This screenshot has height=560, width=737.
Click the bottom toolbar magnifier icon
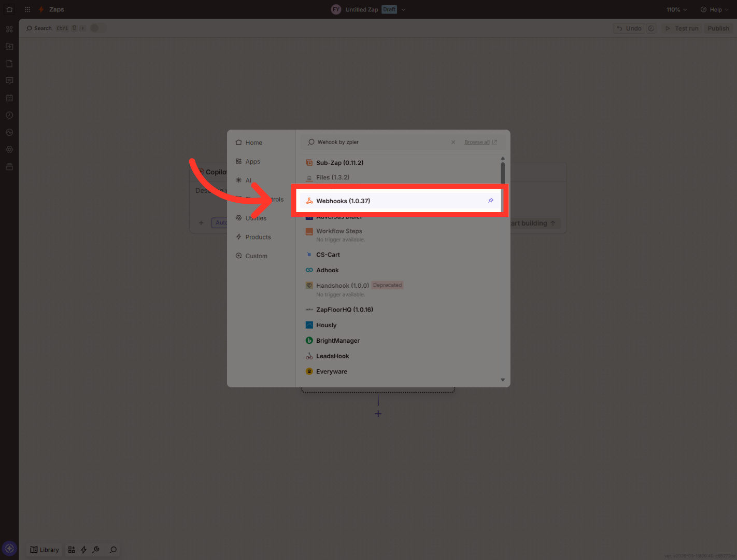click(x=113, y=550)
